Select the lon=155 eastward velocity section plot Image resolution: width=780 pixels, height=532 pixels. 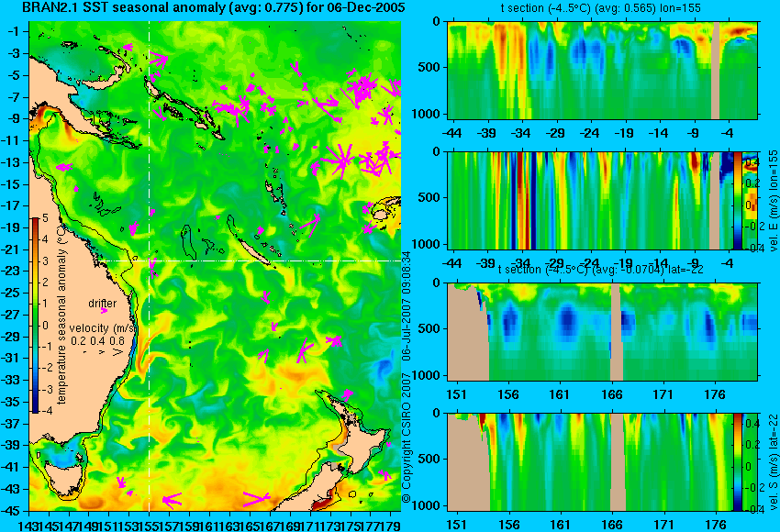pyautogui.click(x=603, y=200)
